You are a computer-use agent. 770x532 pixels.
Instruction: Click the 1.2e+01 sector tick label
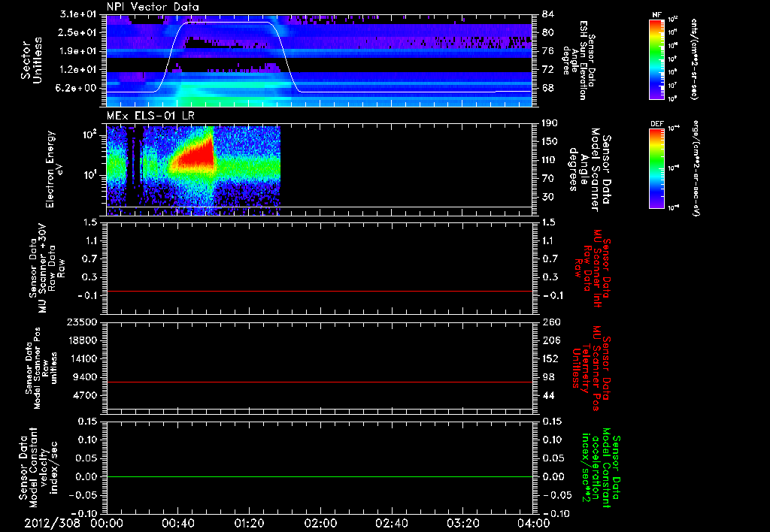coord(78,70)
